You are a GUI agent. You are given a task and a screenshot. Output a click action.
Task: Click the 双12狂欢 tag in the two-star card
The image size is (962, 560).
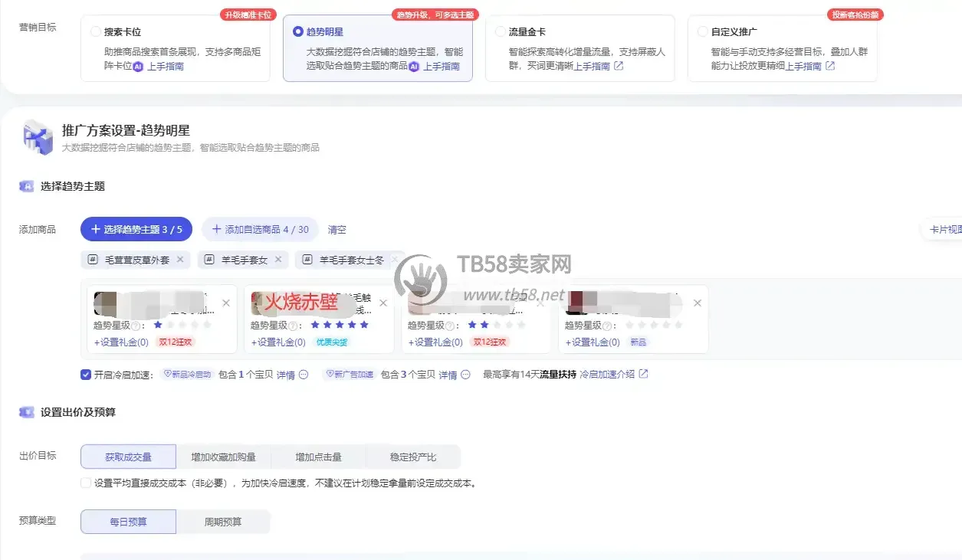tap(489, 342)
